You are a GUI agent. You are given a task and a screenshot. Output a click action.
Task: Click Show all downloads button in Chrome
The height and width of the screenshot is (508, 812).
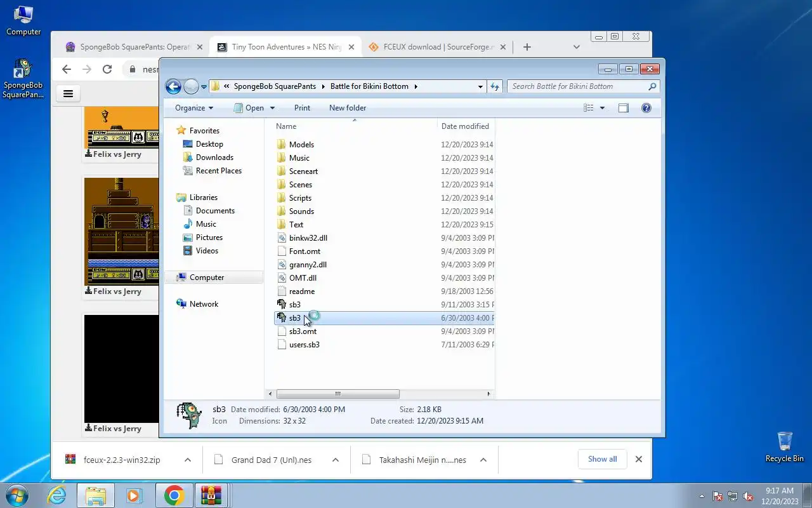[x=602, y=459]
